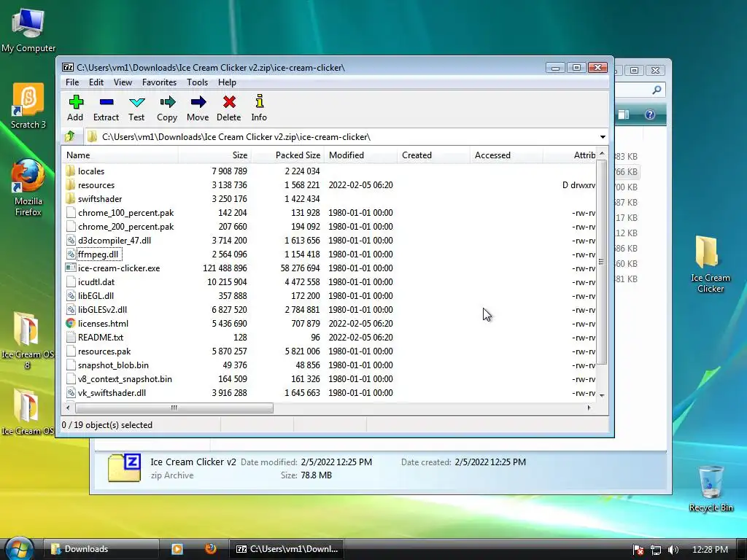Select d3dcompiler_47.dll file
Screen dimensions: 747x560
click(x=109, y=241)
